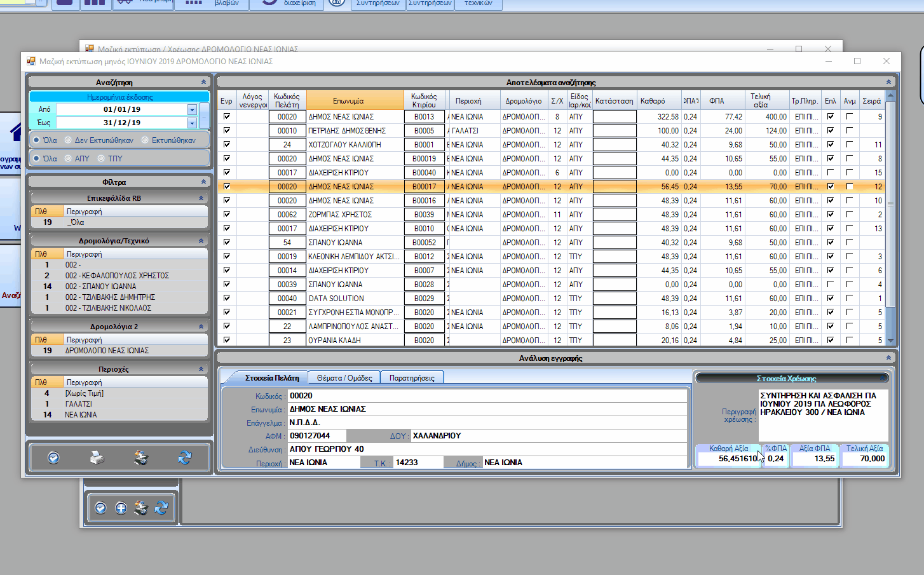Screen dimensions: 924x575
Task: Untick the first checkbox in the ΠΕΤΡΙΔΗΣ ΔΗΜΟΣΘΕΝΗΣ row
Action: point(227,131)
